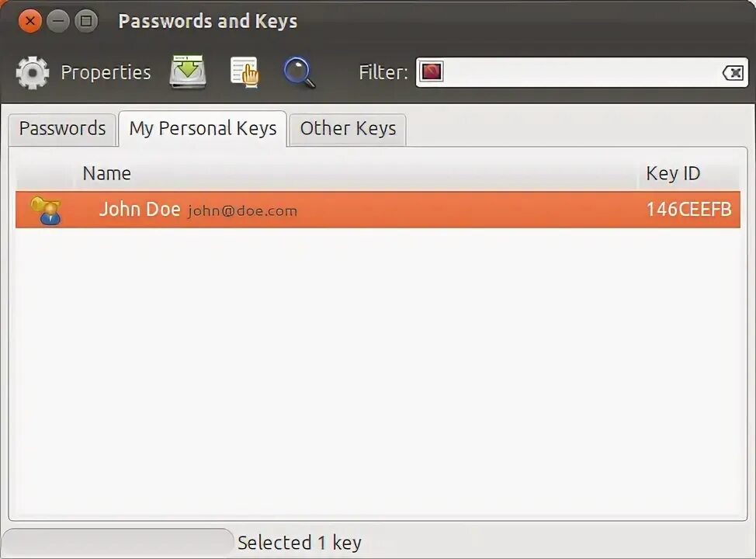
Task: Open the Other Keys tab
Action: [348, 129]
